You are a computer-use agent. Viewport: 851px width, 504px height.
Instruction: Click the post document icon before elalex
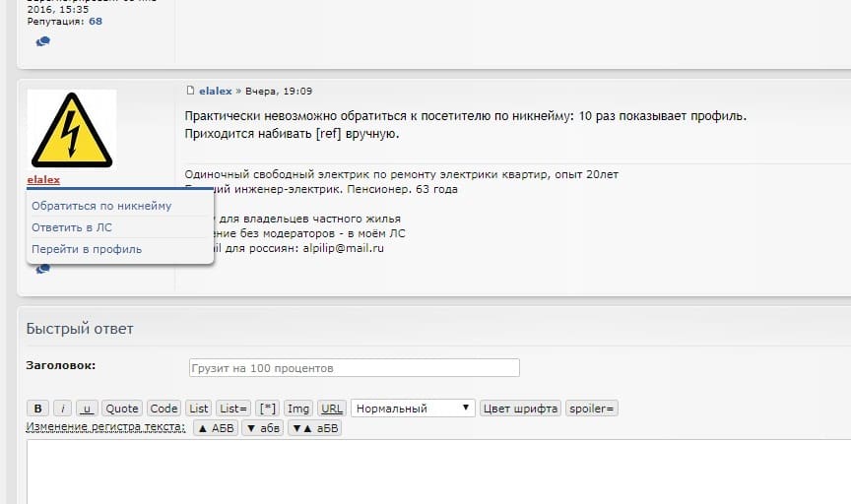tap(190, 91)
